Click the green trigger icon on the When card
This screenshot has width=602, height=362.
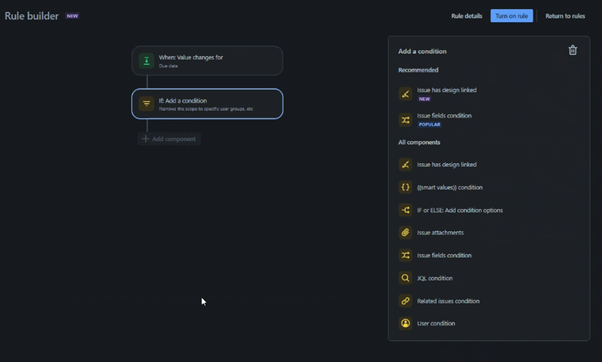click(146, 61)
